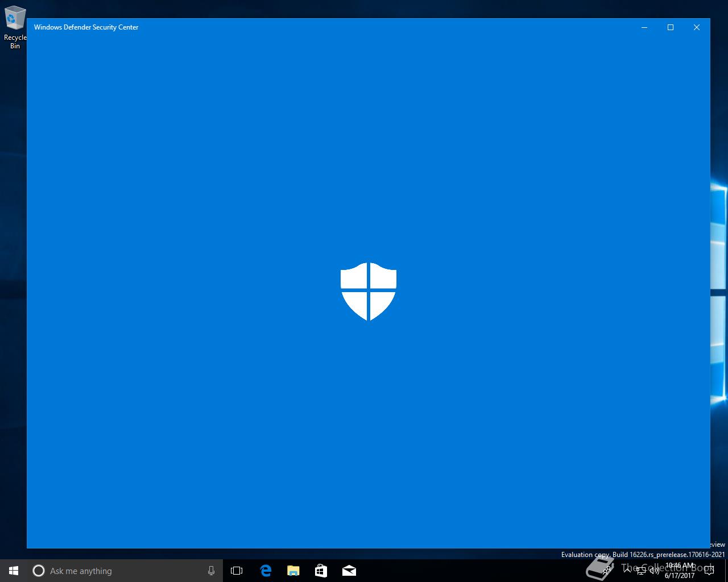Show hidden system tray icons

pos(628,570)
